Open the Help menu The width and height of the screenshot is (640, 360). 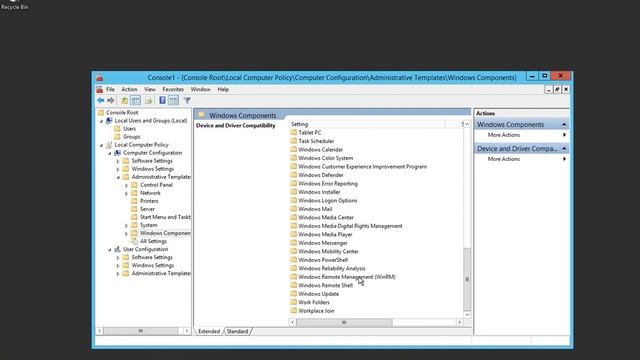pyautogui.click(x=223, y=89)
